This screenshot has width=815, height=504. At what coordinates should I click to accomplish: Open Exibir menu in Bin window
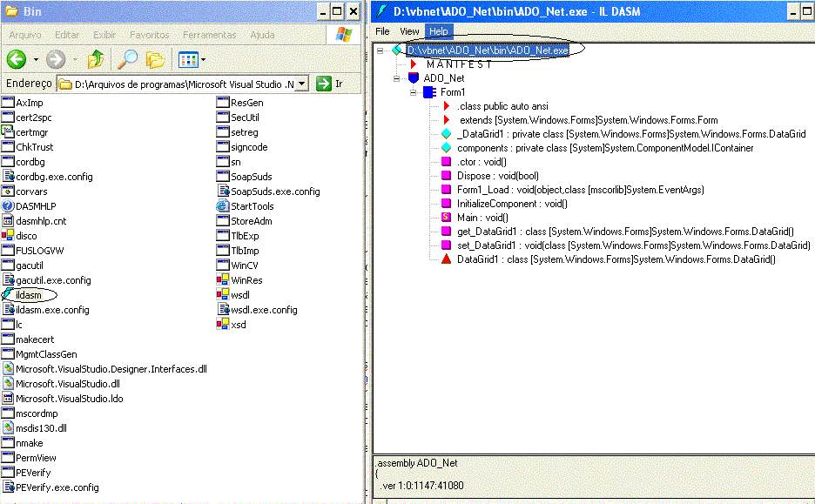[104, 35]
